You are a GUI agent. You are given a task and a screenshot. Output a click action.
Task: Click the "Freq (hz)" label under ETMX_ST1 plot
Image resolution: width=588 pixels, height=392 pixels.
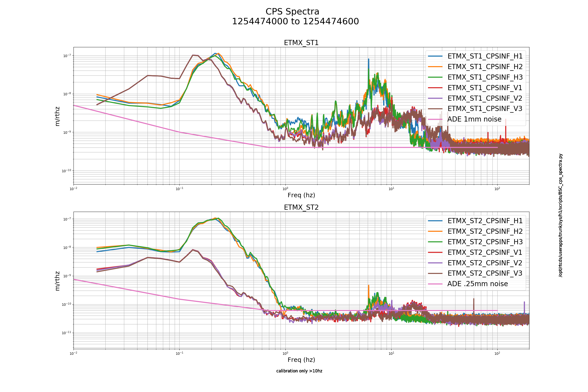point(301,195)
